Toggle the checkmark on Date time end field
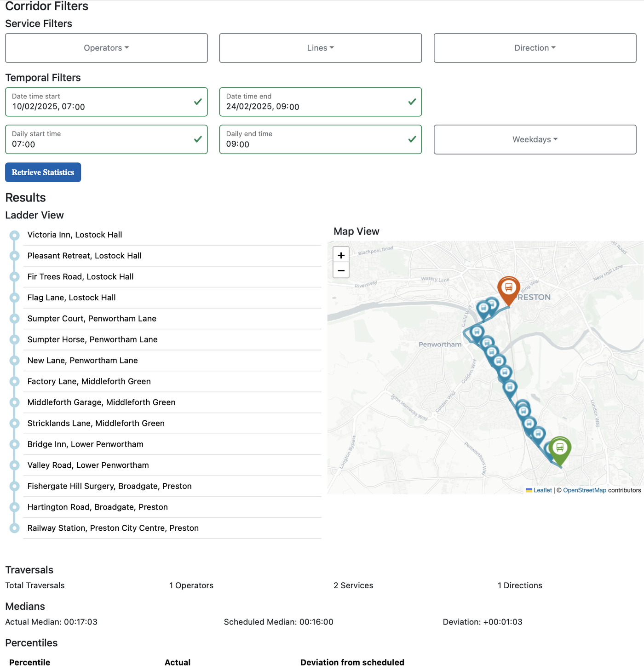 coord(412,102)
